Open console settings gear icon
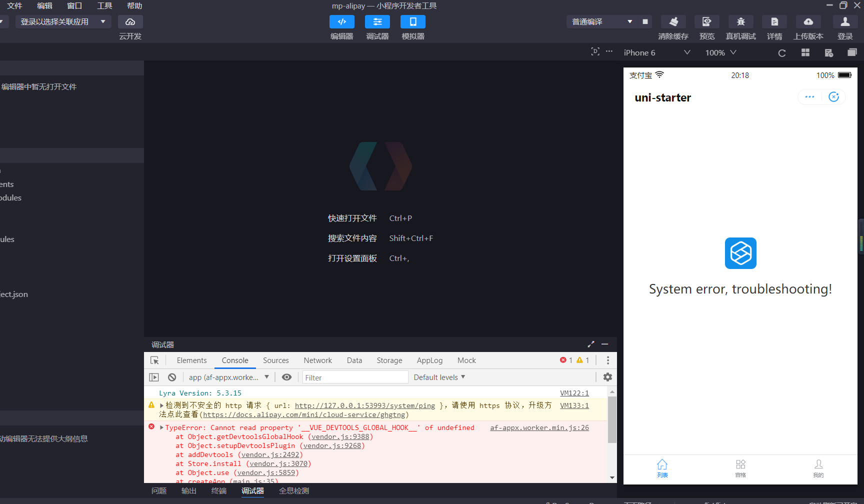 pos(607,377)
